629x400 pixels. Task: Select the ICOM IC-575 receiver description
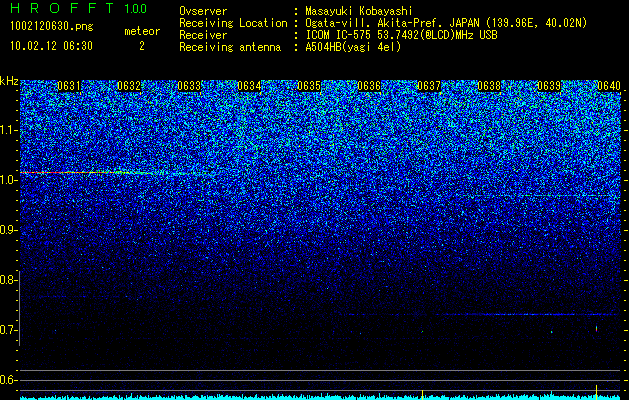401,35
